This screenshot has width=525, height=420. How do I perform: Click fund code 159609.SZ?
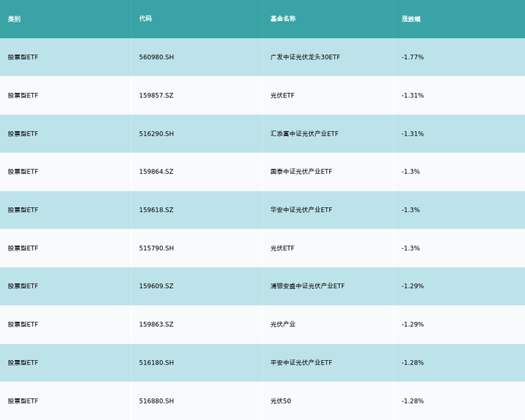(157, 286)
